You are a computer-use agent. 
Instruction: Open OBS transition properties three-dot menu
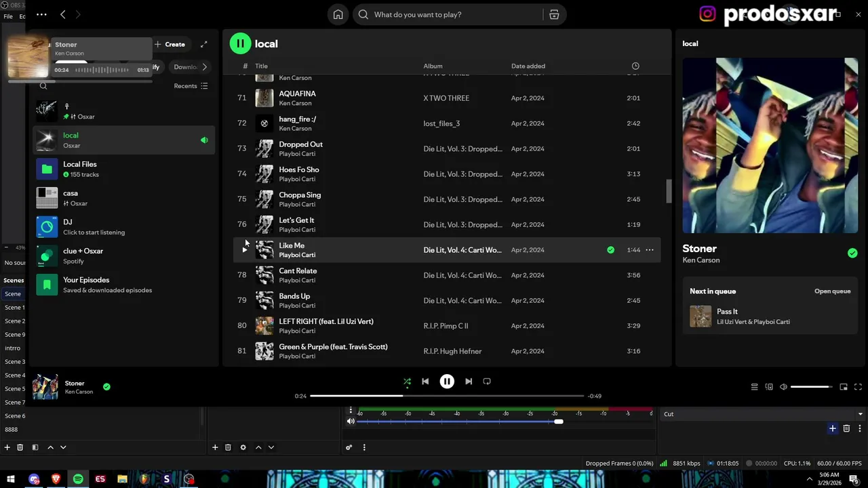click(860, 428)
